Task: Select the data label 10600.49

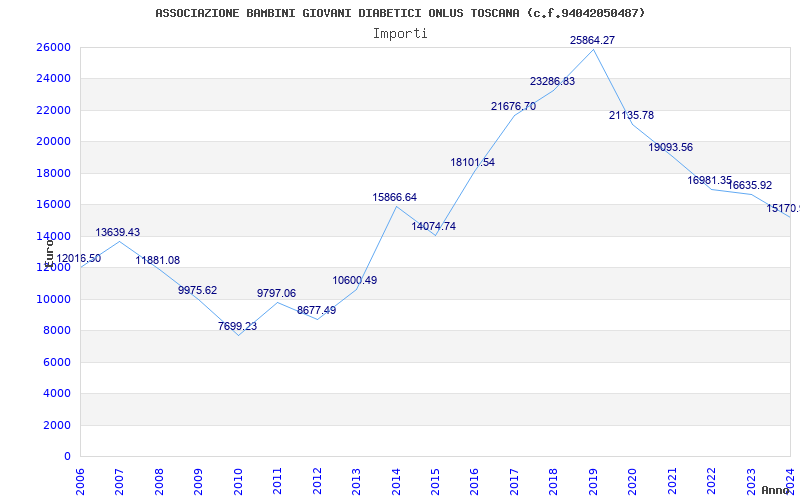Action: 355,280
